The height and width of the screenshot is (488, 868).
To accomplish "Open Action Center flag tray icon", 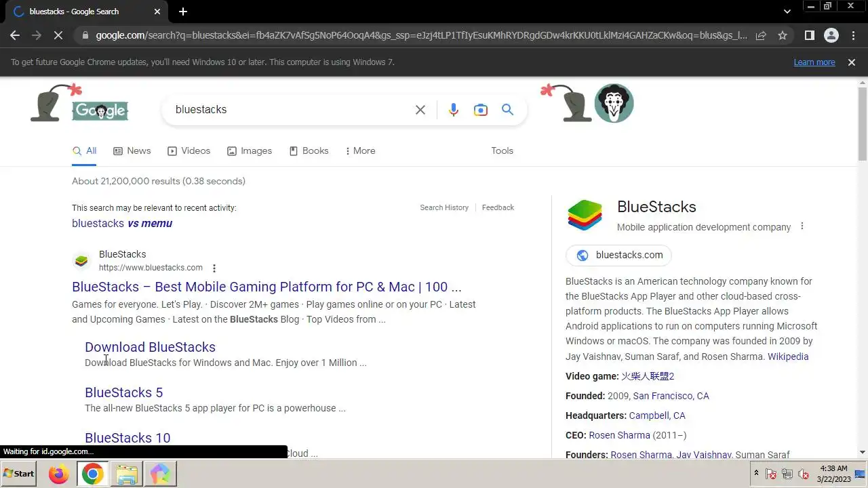I will coord(771,474).
